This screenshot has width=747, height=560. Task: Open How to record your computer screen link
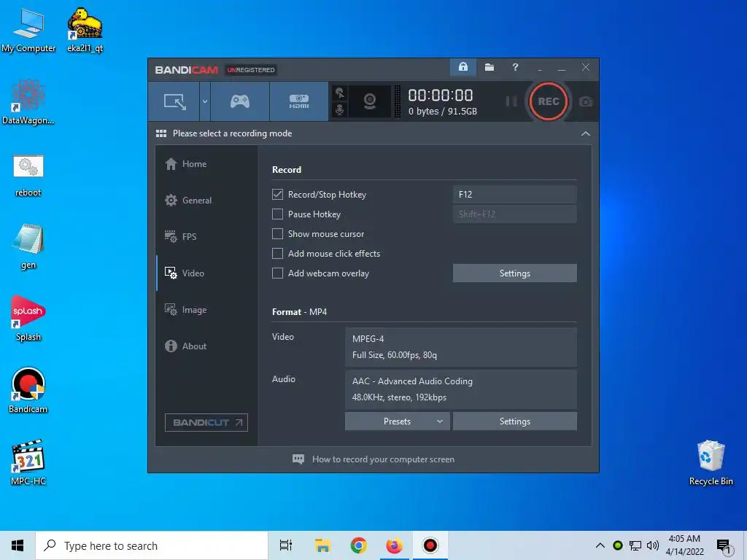373,459
